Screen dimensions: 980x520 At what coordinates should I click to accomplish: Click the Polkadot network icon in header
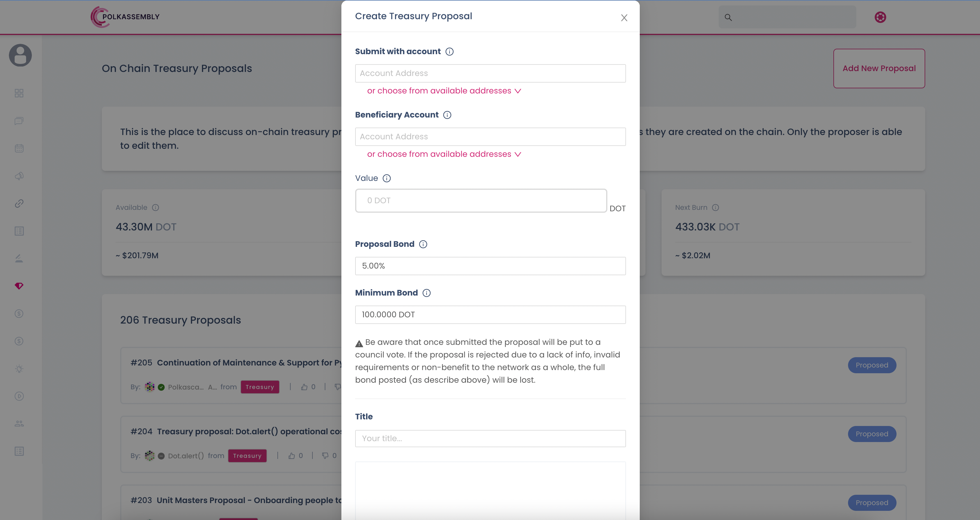(x=880, y=17)
